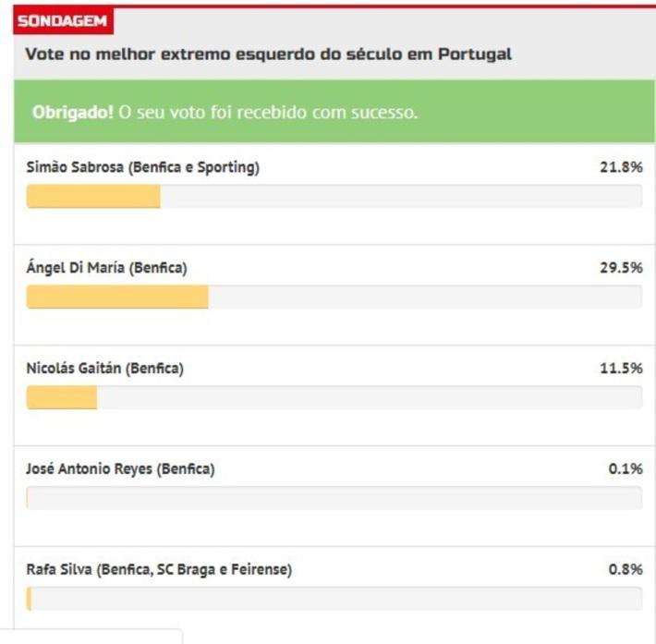The height and width of the screenshot is (644, 656).
Task: Select the José Antonio Reyes option label
Action: coord(120,469)
